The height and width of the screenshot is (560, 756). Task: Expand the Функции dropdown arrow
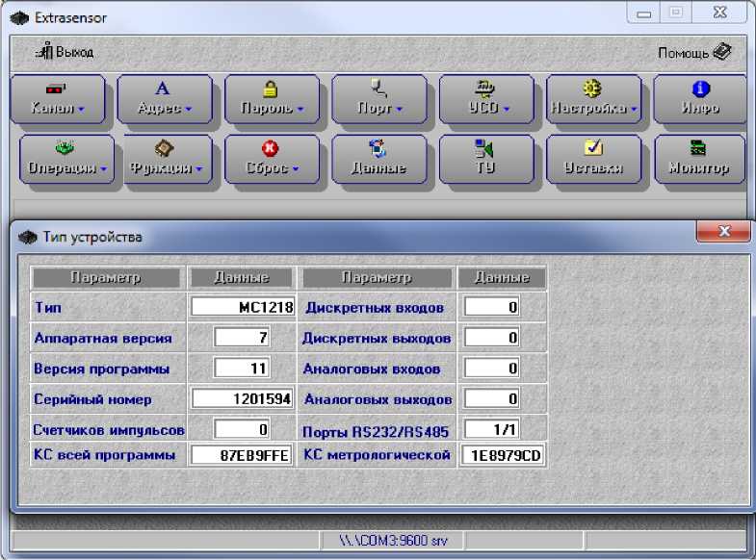198,168
